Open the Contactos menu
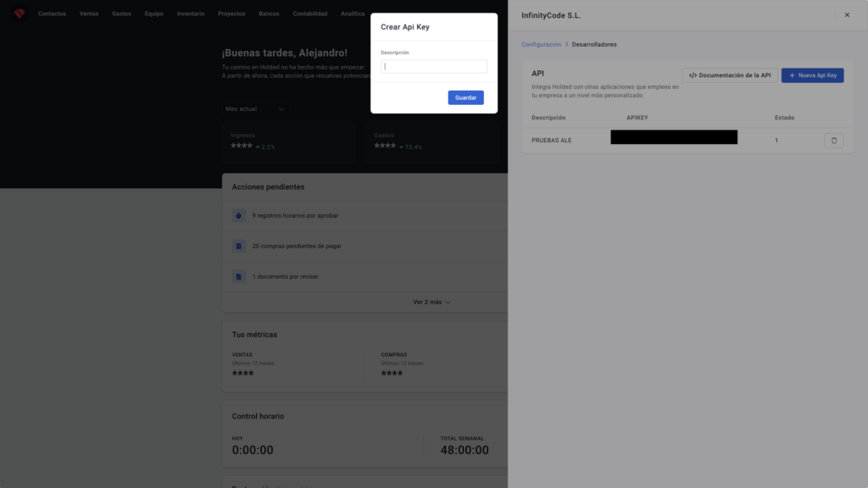Screen dimensions: 868x488 (x=52, y=14)
